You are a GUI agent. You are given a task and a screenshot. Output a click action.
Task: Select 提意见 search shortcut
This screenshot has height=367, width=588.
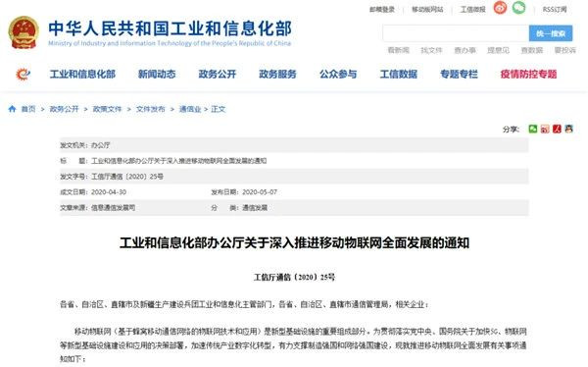click(x=499, y=50)
